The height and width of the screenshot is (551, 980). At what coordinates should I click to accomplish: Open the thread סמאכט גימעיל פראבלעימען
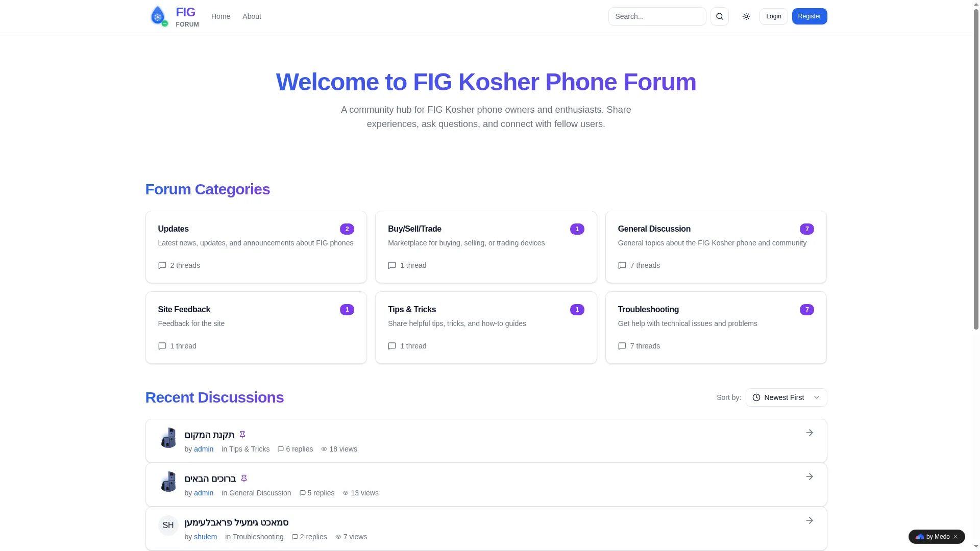(x=237, y=522)
